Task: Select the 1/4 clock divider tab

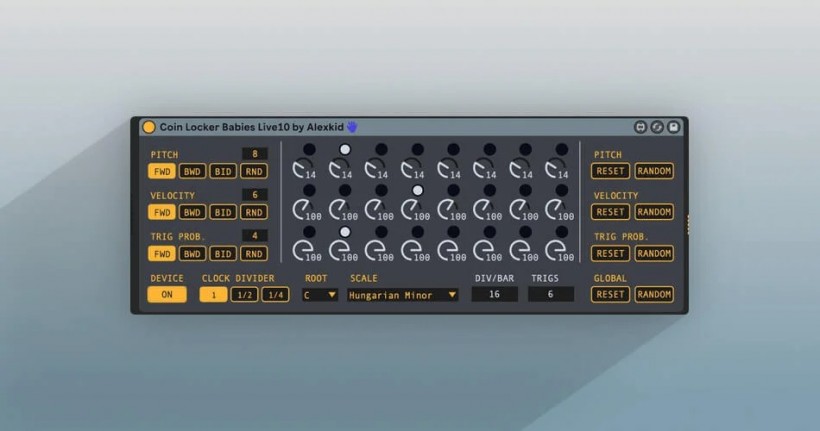Action: [274, 294]
